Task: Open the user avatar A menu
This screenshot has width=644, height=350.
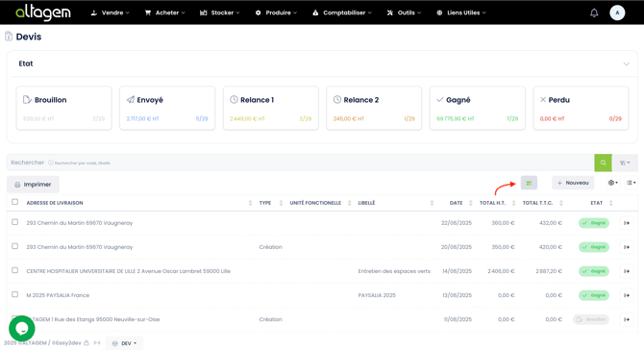Action: [617, 12]
